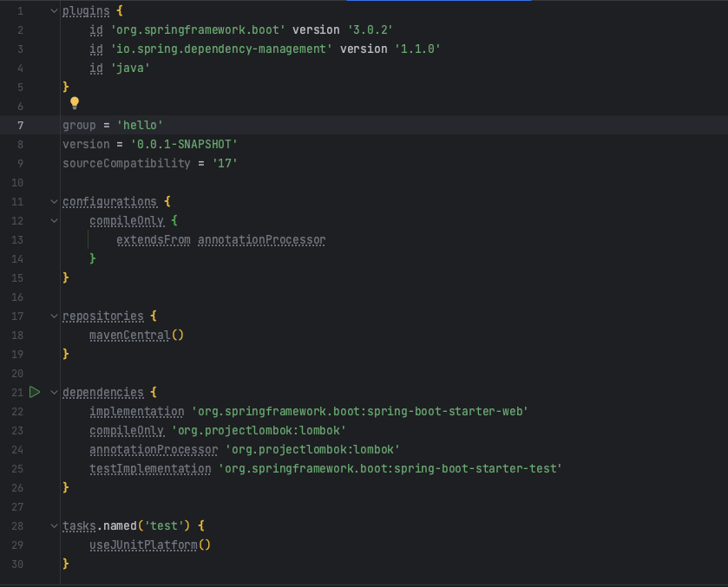Click the '0.0.1-SNAPSHOT' version value
The width and height of the screenshot is (728, 587).
184,144
